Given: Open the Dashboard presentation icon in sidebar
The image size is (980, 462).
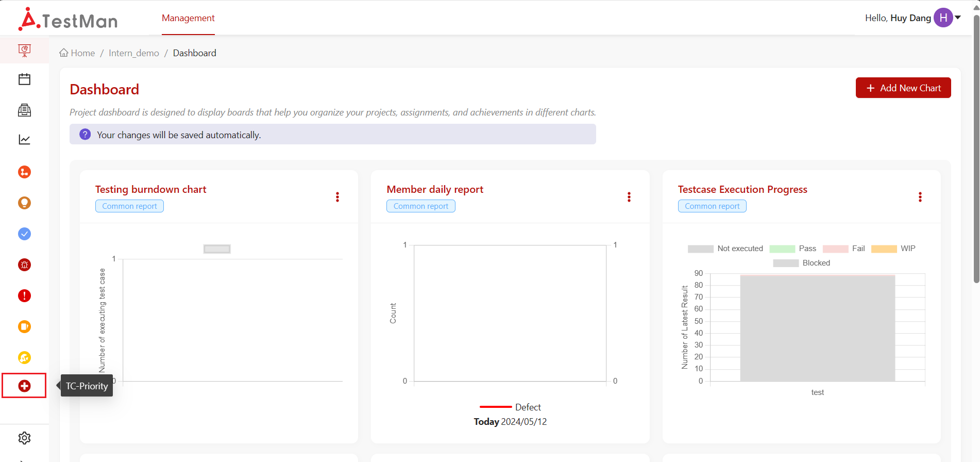Looking at the screenshot, I should tap(24, 50).
